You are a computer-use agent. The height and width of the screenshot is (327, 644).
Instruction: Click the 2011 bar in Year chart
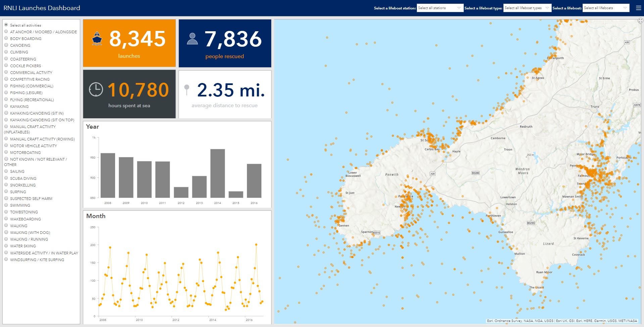coord(162,179)
